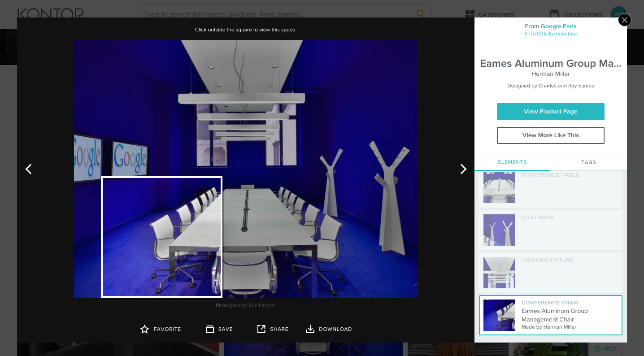Click the search magnifying glass icon
This screenshot has height=356, width=644.
(x=421, y=14)
